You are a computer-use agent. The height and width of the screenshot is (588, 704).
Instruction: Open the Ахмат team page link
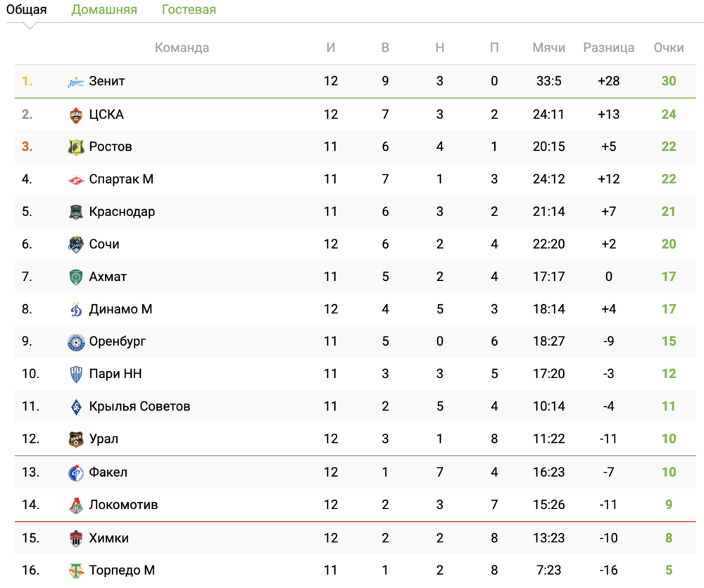pyautogui.click(x=108, y=277)
